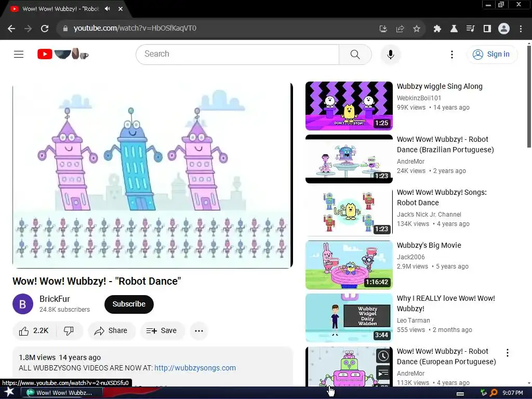This screenshot has width=532, height=399.
Task: Click the address bar URL
Action: tap(135, 28)
